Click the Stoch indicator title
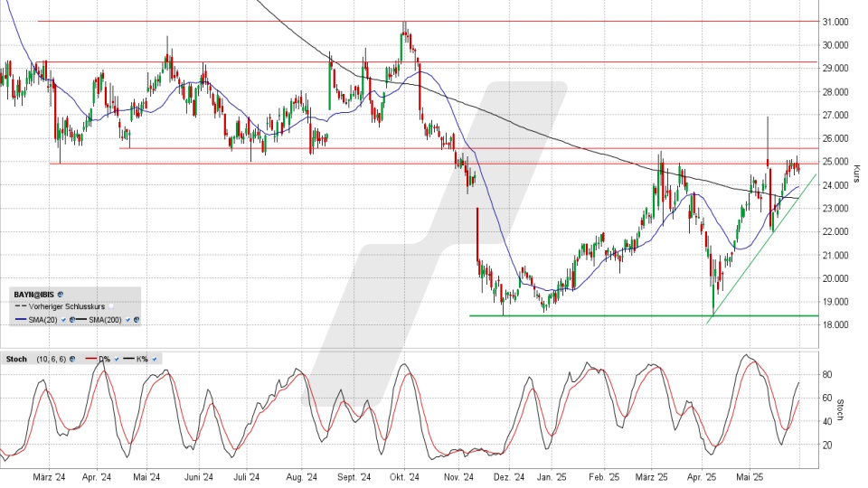Viewport: 868px width, 488px height. (x=16, y=359)
